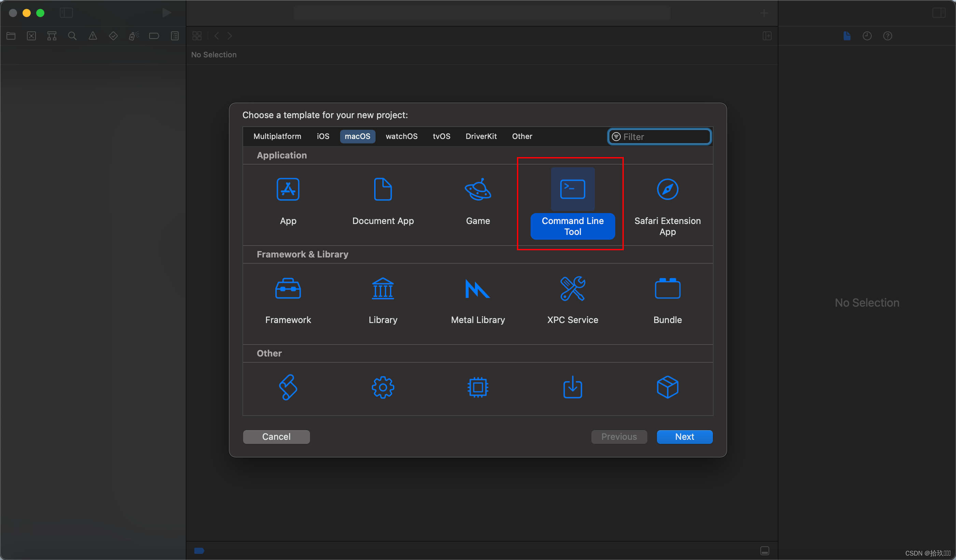The width and height of the screenshot is (956, 560).
Task: Select the App template icon
Action: (x=288, y=189)
